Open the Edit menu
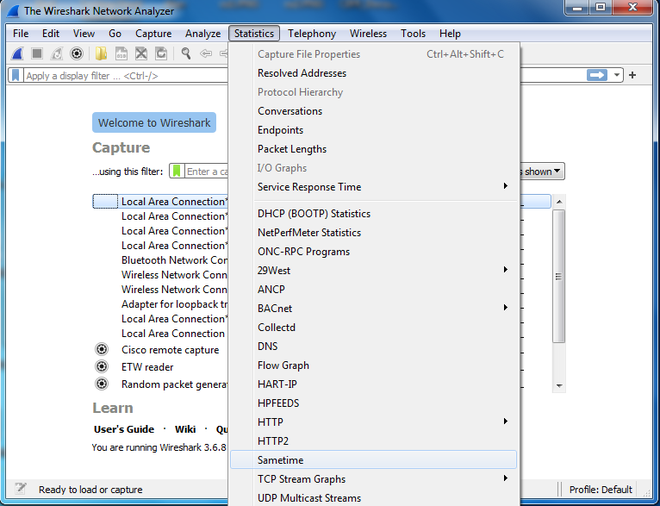 coord(51,33)
